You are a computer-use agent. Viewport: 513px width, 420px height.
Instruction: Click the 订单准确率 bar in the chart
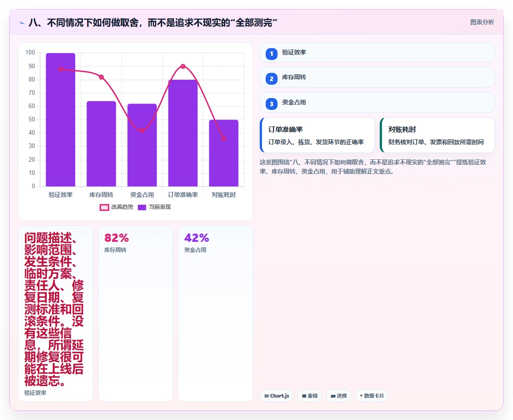pos(183,133)
